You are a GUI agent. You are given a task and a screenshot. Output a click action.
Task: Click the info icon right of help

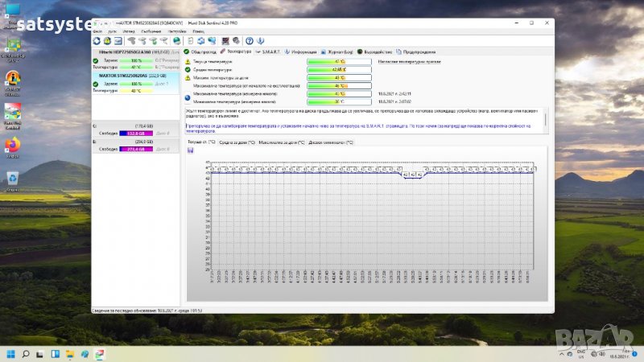[x=261, y=40]
